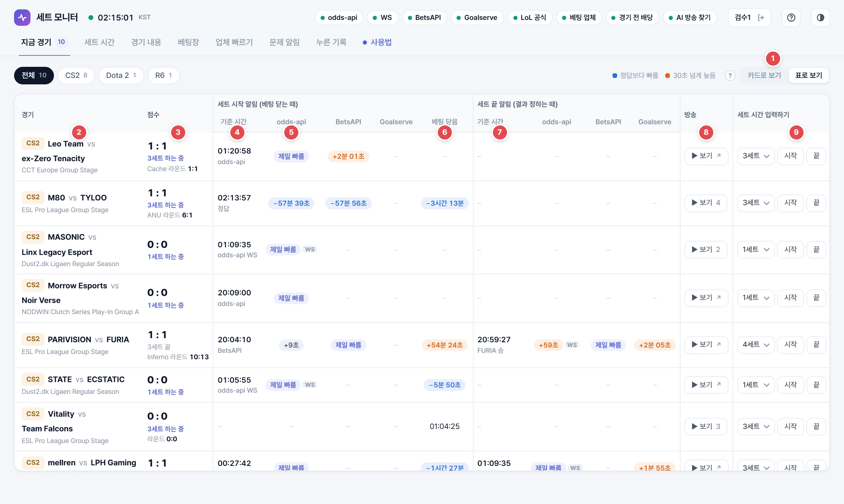Switch to 카드로 보기 view
The image size is (844, 504).
coord(764,75)
